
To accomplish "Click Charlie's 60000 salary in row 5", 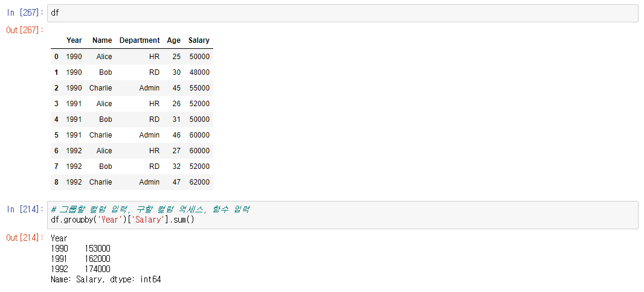I will (x=199, y=135).
